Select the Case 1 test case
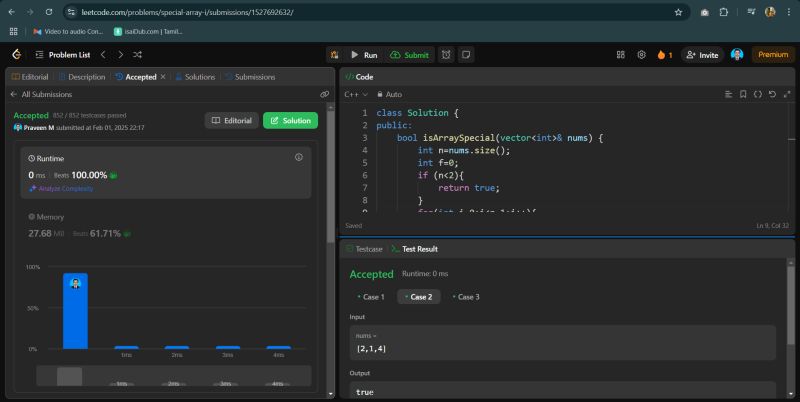 (x=370, y=297)
